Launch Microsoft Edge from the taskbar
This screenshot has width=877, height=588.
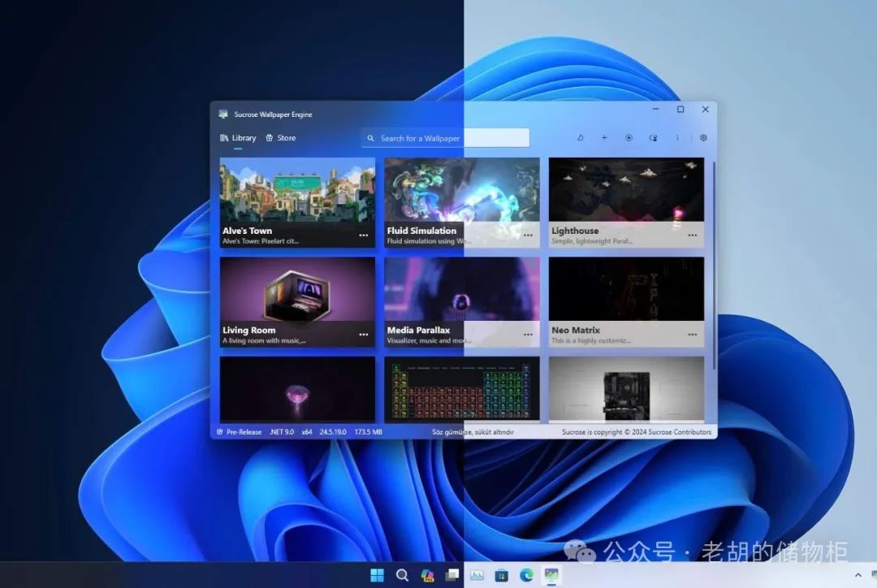pos(526,575)
